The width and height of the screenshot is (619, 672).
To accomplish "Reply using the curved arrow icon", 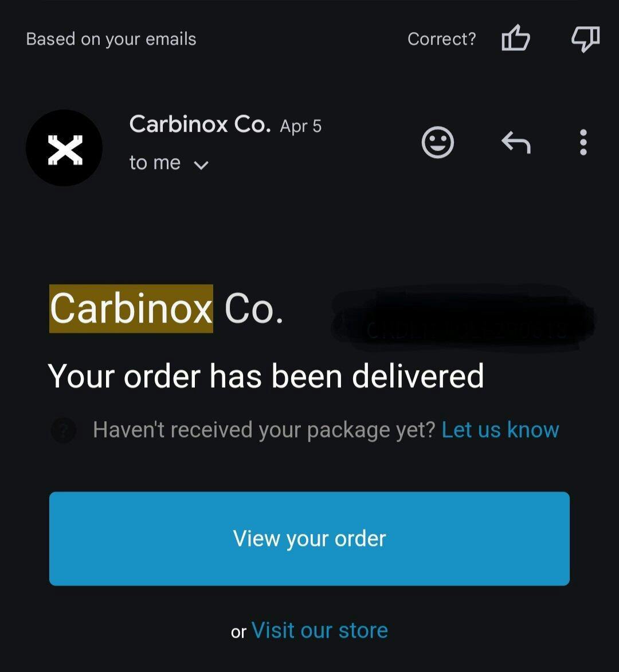I will click(x=516, y=142).
